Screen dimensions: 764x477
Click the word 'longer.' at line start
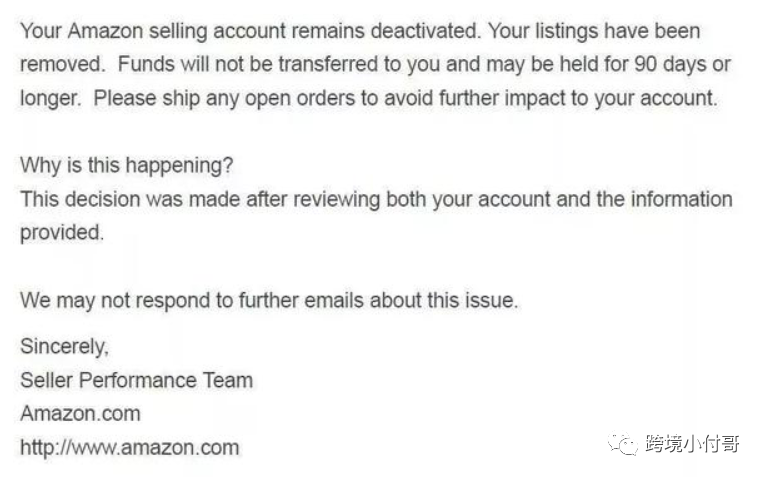[x=51, y=98]
